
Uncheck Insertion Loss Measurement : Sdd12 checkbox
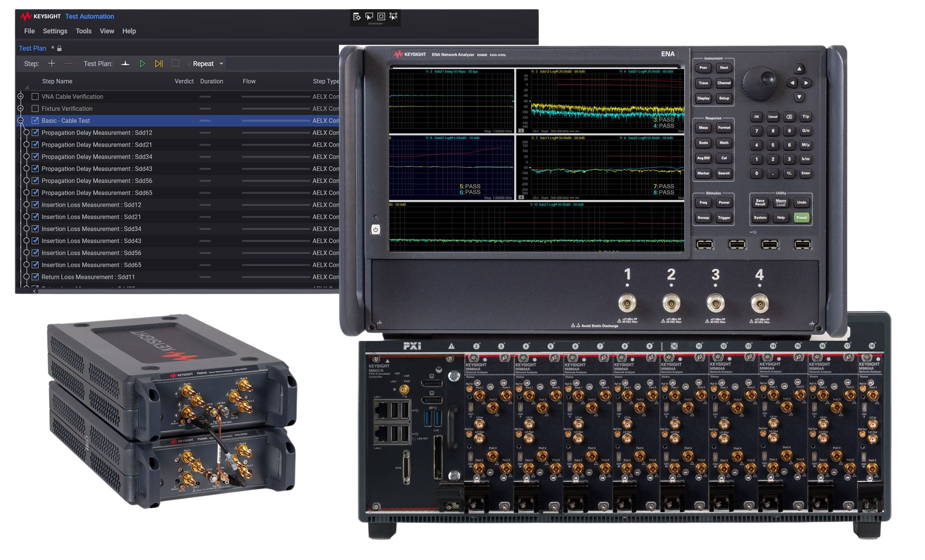35,205
